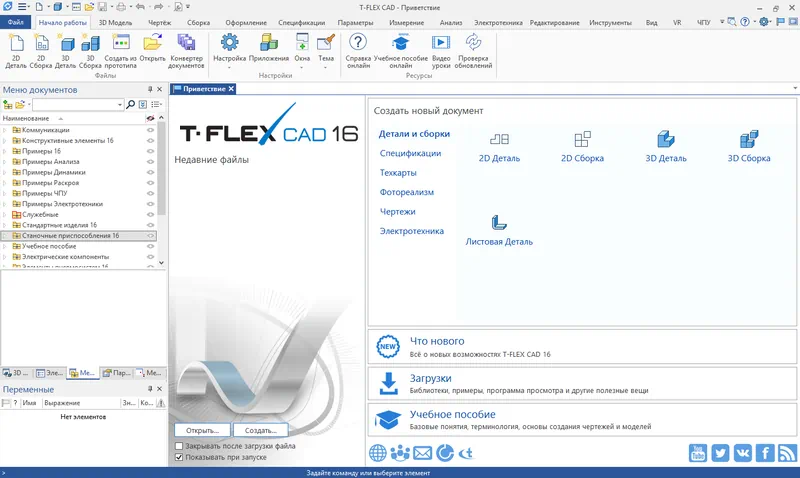
Task: Switch to the Измерение ribbon tab
Action: click(x=407, y=22)
